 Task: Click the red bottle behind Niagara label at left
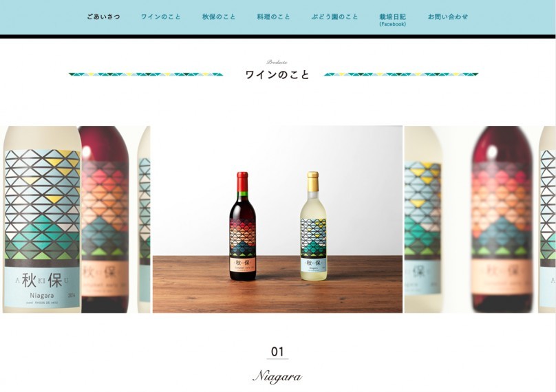[105, 219]
